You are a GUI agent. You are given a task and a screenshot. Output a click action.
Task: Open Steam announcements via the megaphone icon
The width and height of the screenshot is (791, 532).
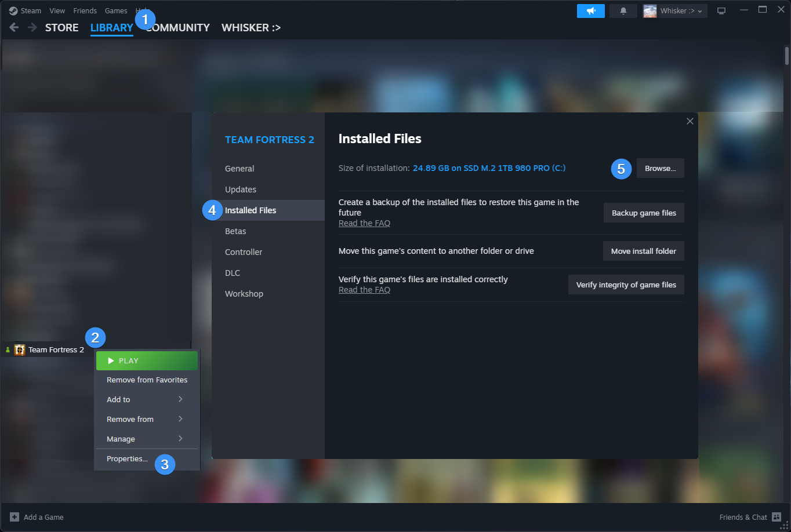pyautogui.click(x=590, y=10)
